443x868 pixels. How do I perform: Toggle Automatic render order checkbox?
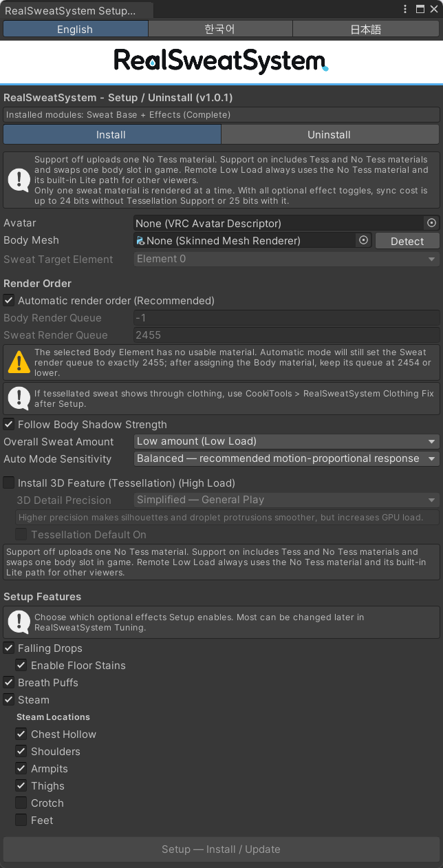pos(9,300)
